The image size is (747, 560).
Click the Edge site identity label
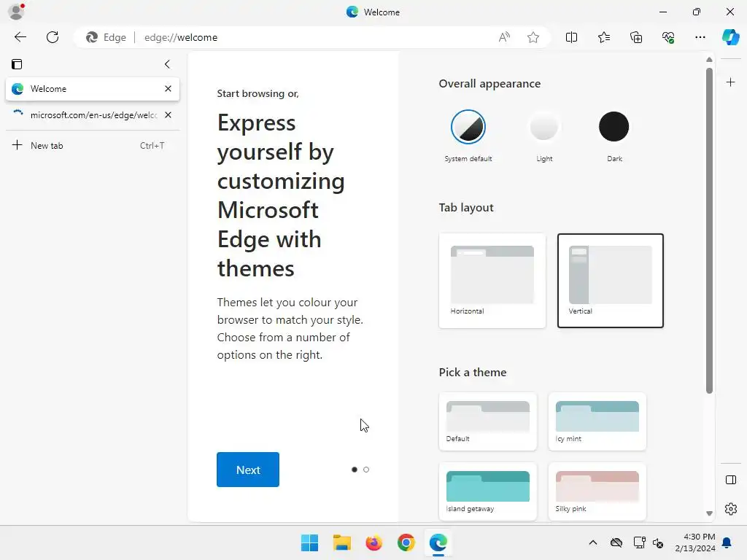click(x=106, y=37)
